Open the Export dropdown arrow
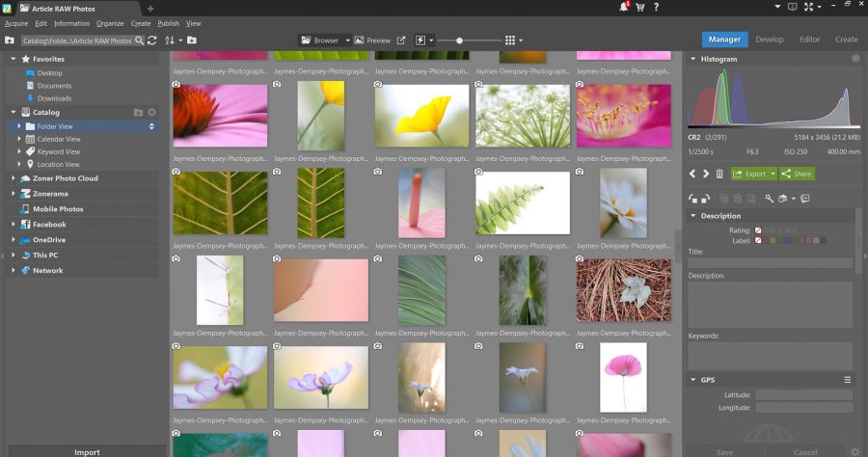 773,174
